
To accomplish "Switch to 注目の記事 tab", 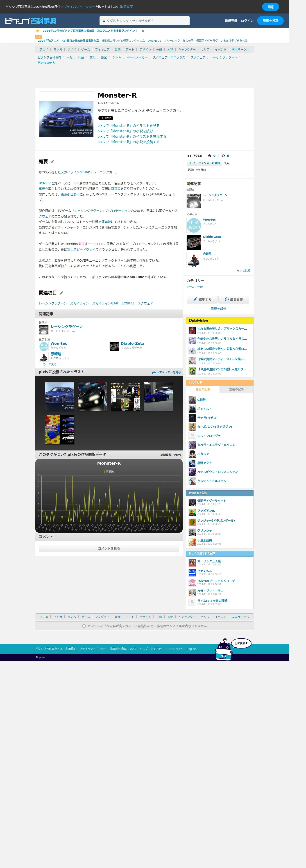I will (203, 390).
